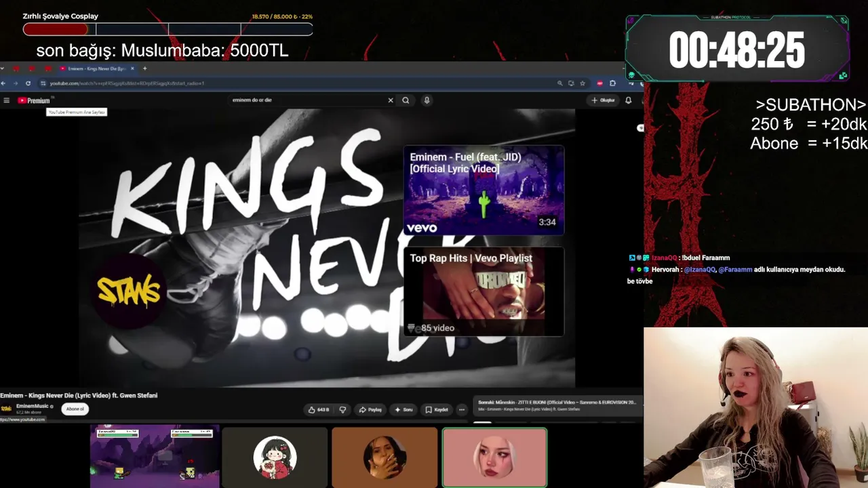868x488 pixels.
Task: Click the red extension icon in toolbar
Action: coord(599,83)
